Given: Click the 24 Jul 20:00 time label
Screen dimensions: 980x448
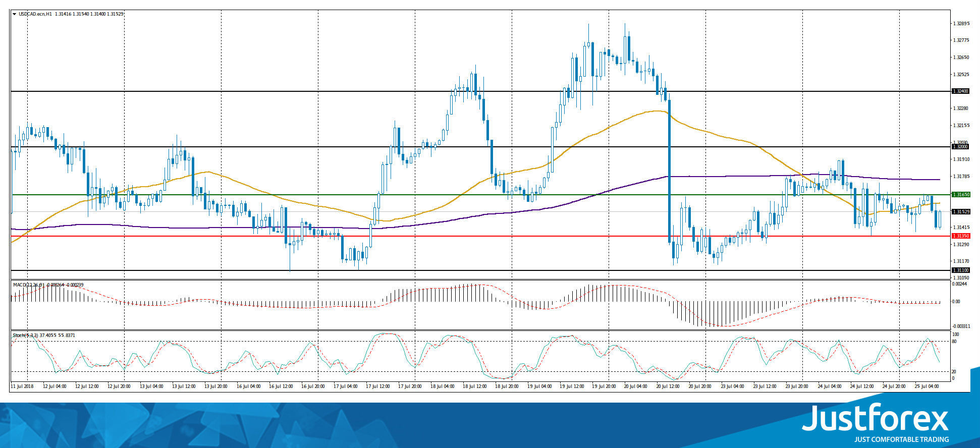Looking at the screenshot, I should click(895, 386).
